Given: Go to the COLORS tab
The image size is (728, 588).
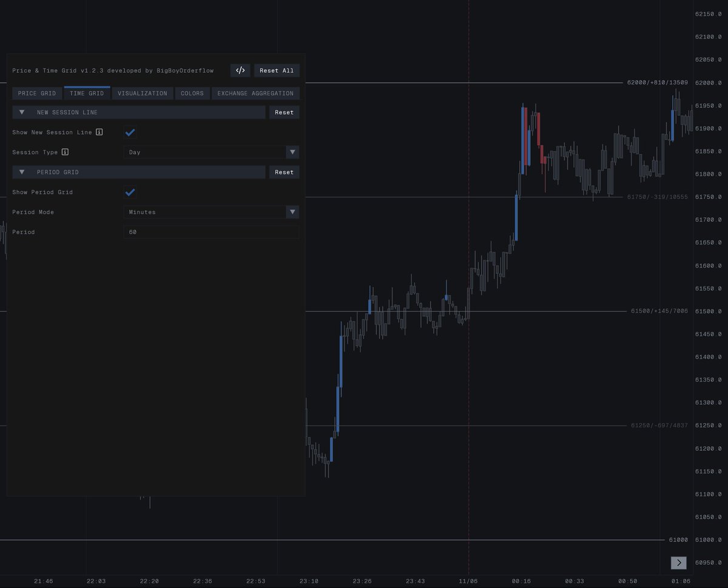Looking at the screenshot, I should pyautogui.click(x=192, y=93).
